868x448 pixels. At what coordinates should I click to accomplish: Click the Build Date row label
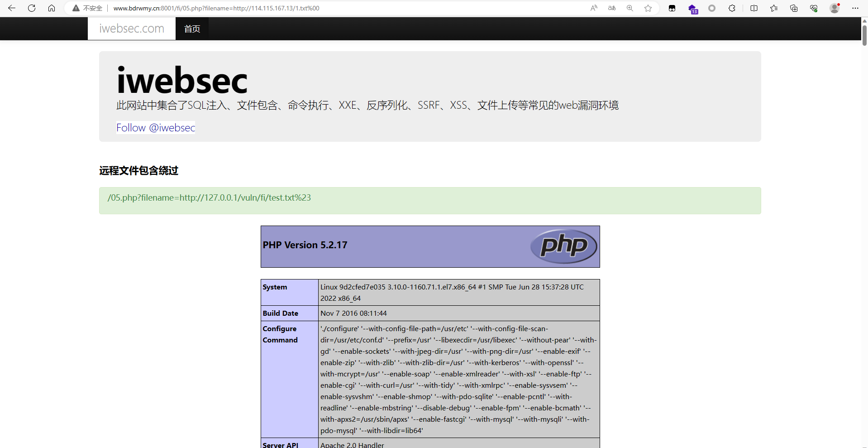(281, 313)
